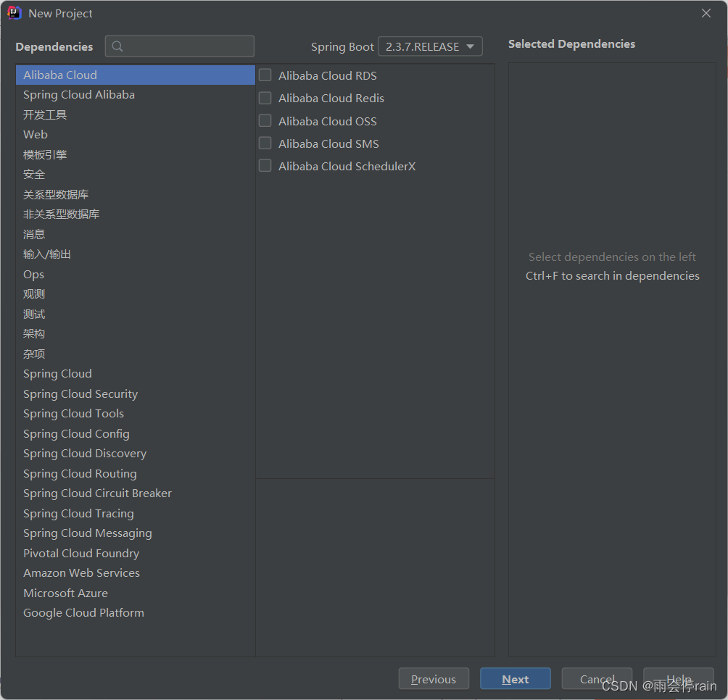Open Spring Cloud Config category
The height and width of the screenshot is (700, 728).
click(x=135, y=434)
